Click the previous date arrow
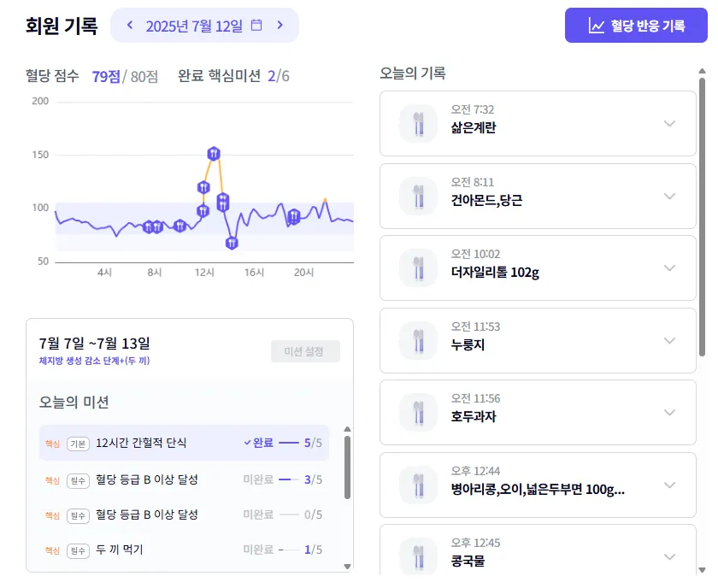Viewport: 718px width, 588px height. pyautogui.click(x=130, y=25)
